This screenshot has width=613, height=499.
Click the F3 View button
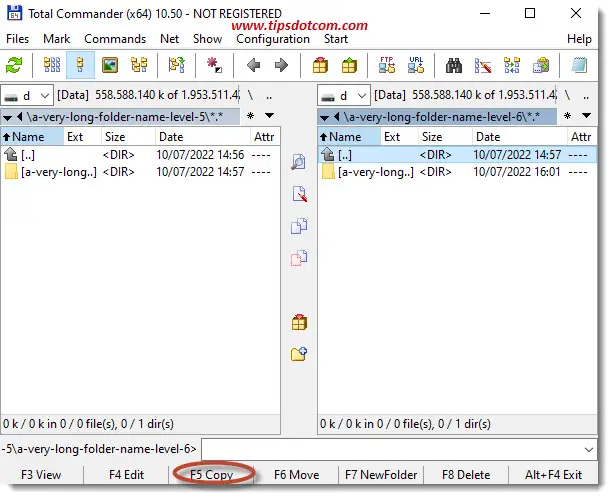pos(41,475)
